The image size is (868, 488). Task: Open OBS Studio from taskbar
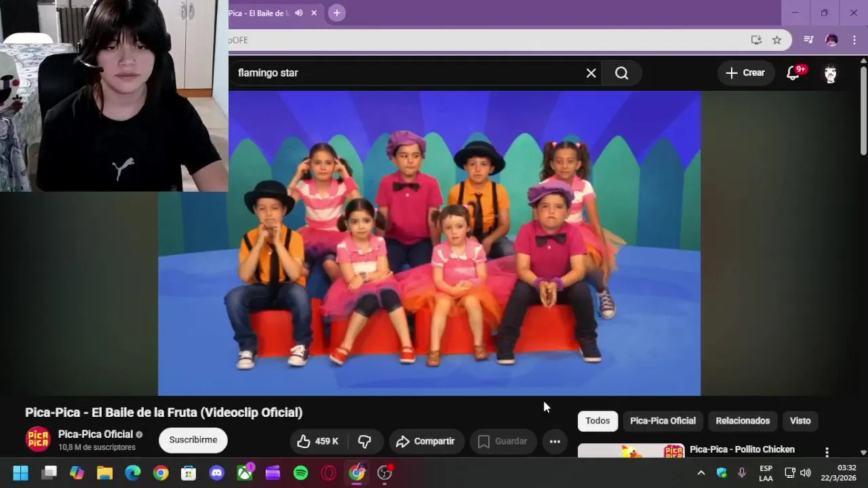coord(385,473)
